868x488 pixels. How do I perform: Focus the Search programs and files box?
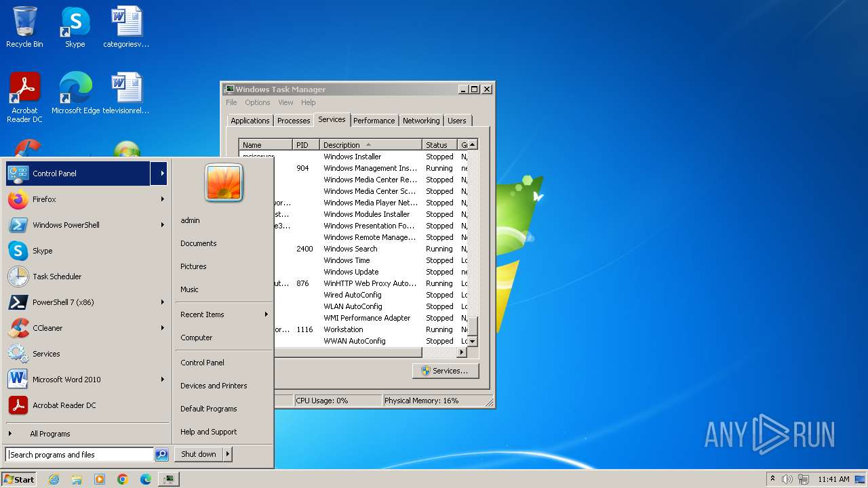[79, 455]
